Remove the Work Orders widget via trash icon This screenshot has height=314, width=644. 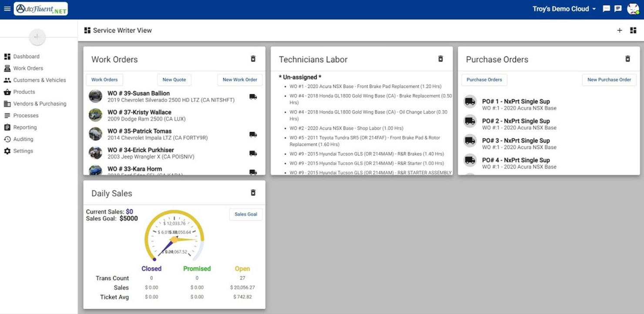click(253, 58)
